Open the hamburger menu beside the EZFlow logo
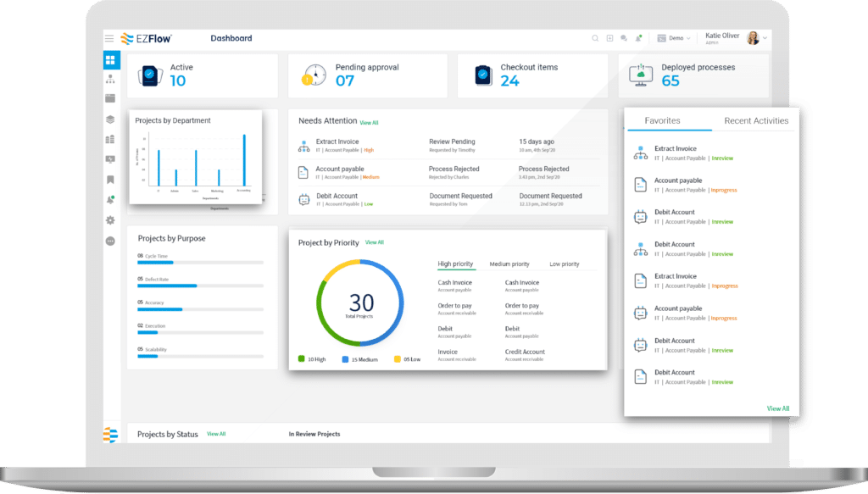 click(x=109, y=38)
